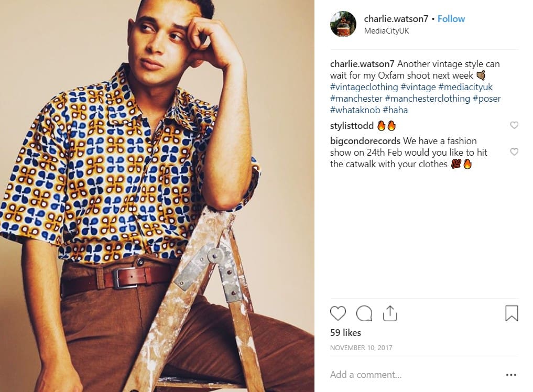Open the MediaCityUK location link
Image resolution: width=533 pixels, height=392 pixels.
(x=386, y=31)
